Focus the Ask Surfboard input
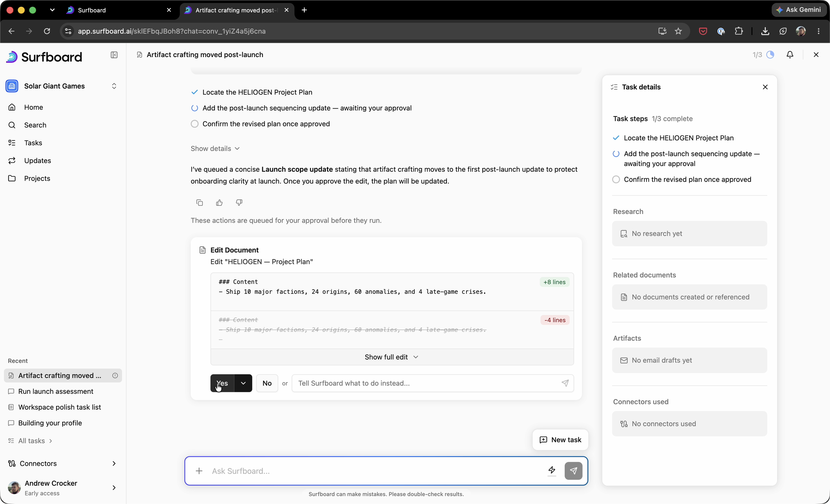This screenshot has height=504, width=830. tap(375, 471)
